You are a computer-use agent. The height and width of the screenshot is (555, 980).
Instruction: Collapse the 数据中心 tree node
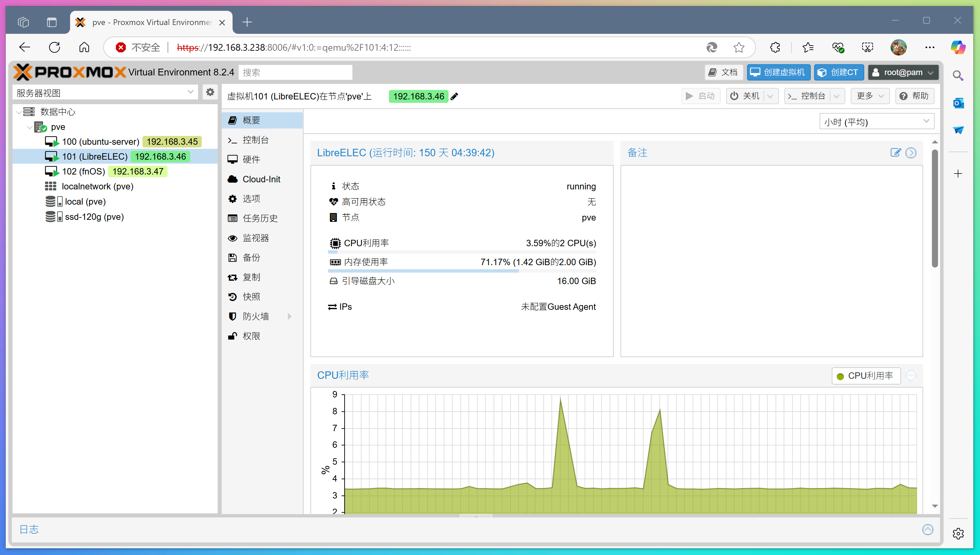(19, 112)
